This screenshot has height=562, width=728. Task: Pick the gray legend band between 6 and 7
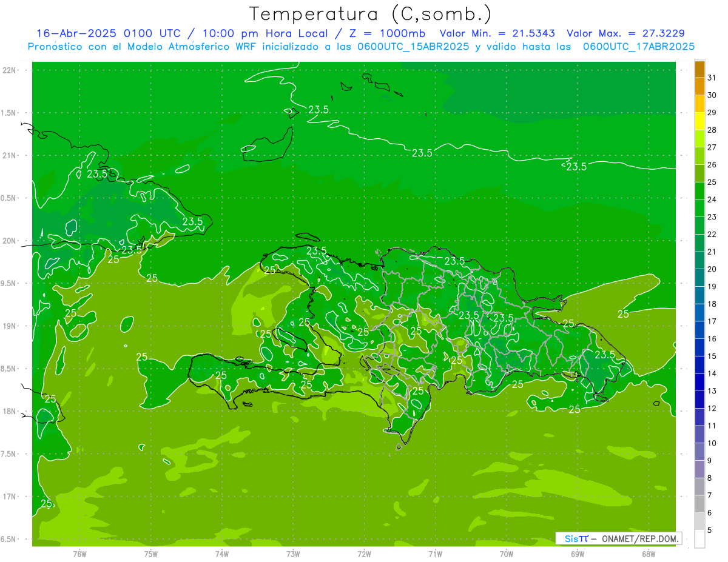(x=699, y=504)
